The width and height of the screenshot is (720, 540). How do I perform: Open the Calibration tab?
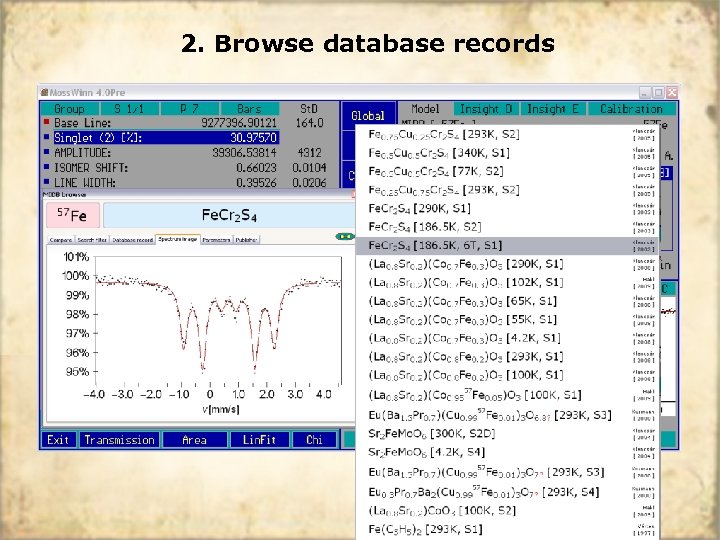click(x=631, y=109)
